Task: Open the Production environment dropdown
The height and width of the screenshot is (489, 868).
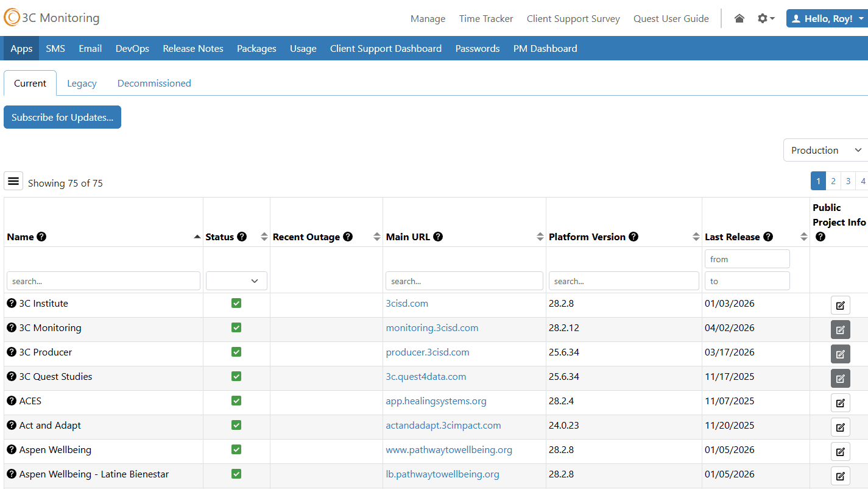Action: click(x=825, y=150)
